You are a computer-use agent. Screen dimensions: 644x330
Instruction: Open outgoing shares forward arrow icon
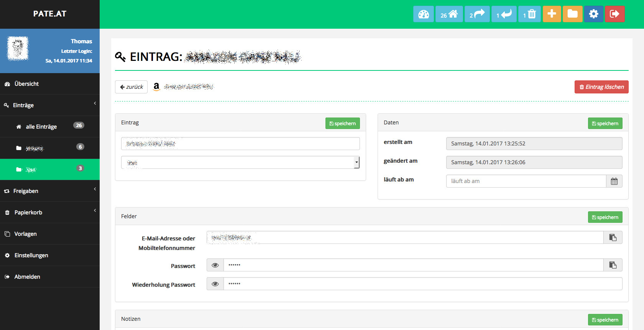[477, 14]
